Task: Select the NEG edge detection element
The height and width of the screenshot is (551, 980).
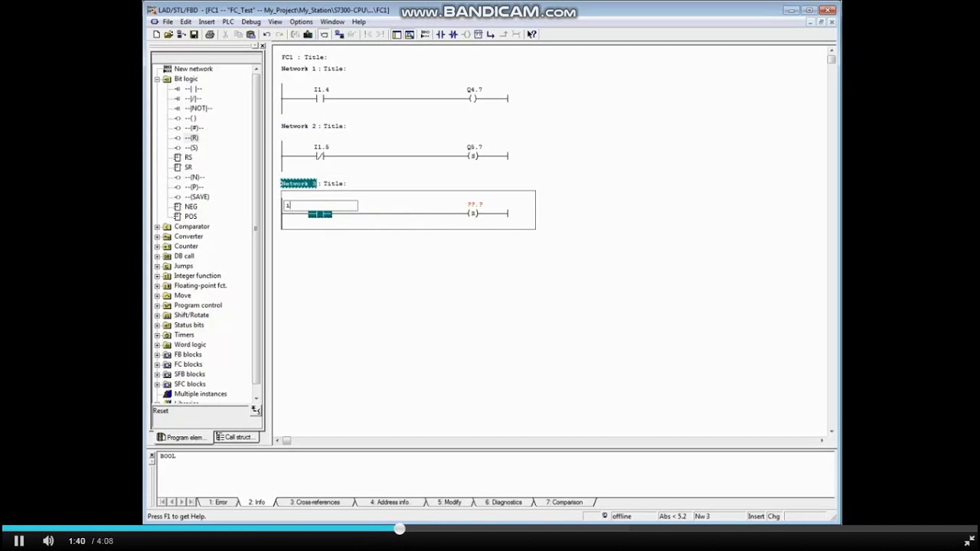Action: pos(191,207)
